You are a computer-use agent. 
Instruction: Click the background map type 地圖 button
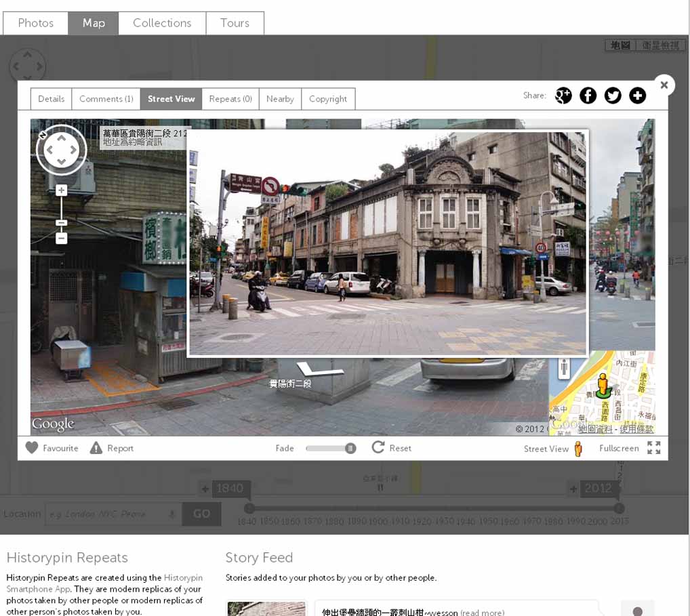click(620, 45)
